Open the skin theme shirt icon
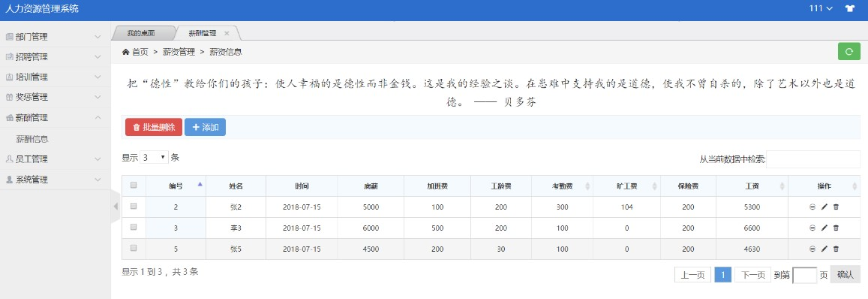 click(850, 8)
